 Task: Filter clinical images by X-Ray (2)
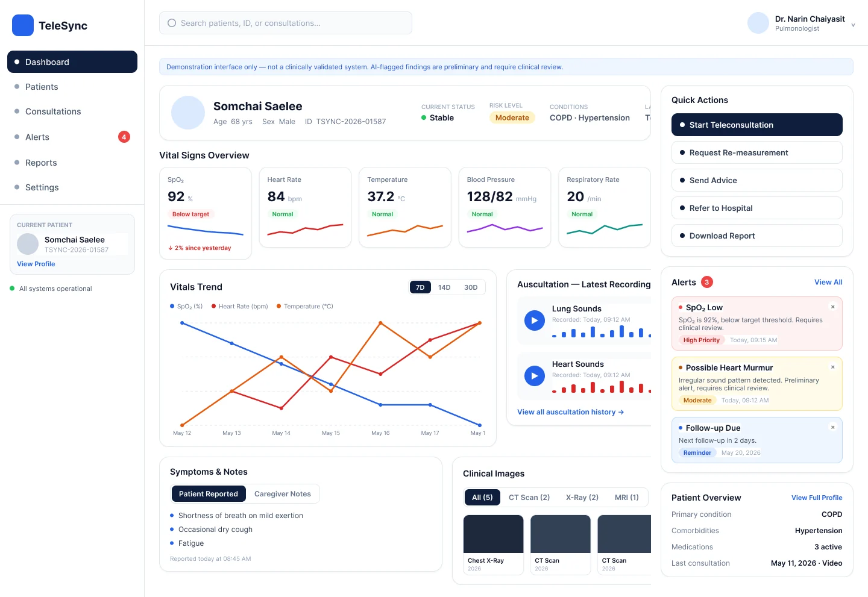click(x=582, y=497)
